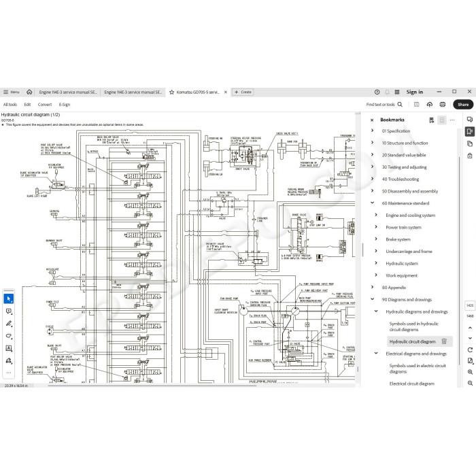Switch to second Engine 114E-3 service manual tab
The width and height of the screenshot is (476, 476).
pos(133,92)
